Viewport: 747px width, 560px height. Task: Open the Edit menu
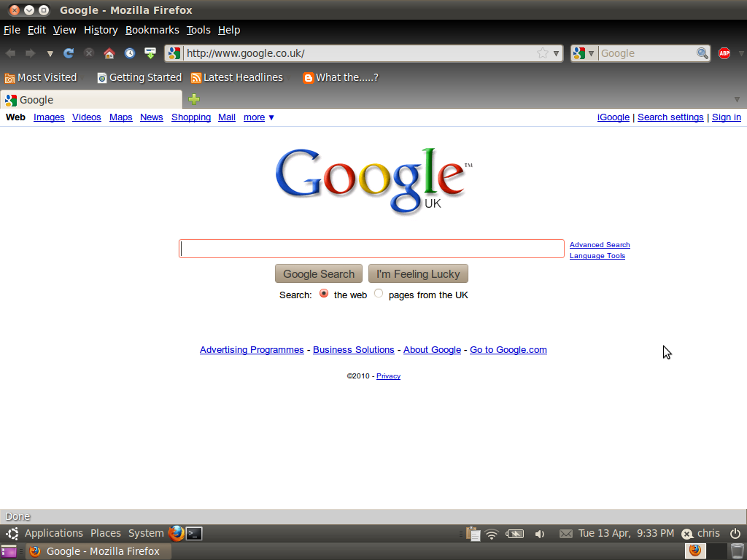pyautogui.click(x=36, y=30)
